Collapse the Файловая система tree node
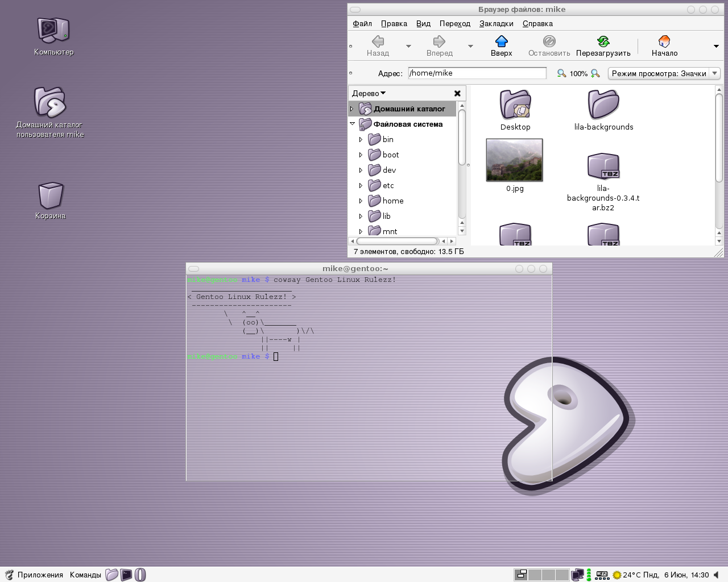Screen dimensions: 728x582 point(352,124)
